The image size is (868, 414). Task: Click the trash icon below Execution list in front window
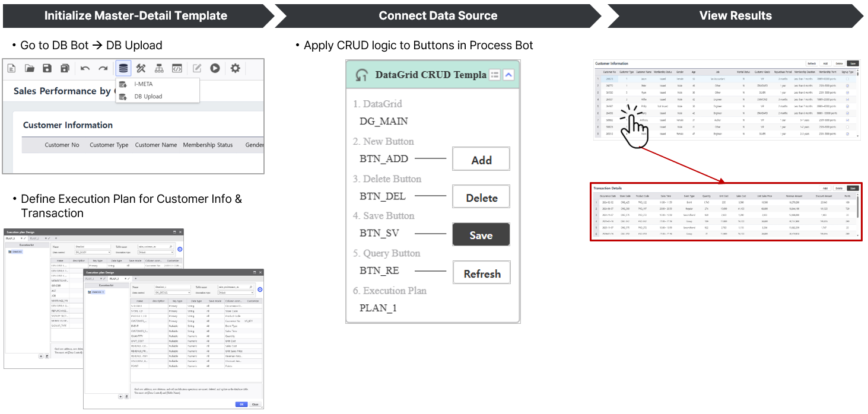(126, 396)
